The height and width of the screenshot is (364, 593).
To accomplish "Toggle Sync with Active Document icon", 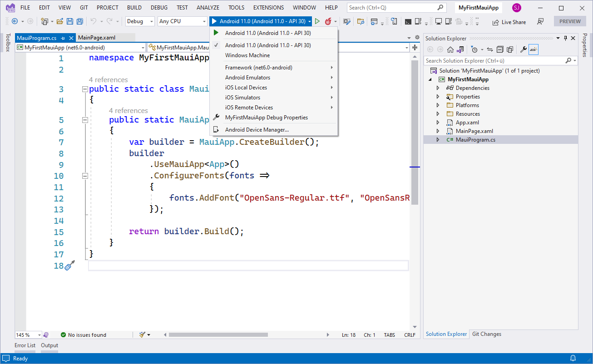I will [x=490, y=49].
